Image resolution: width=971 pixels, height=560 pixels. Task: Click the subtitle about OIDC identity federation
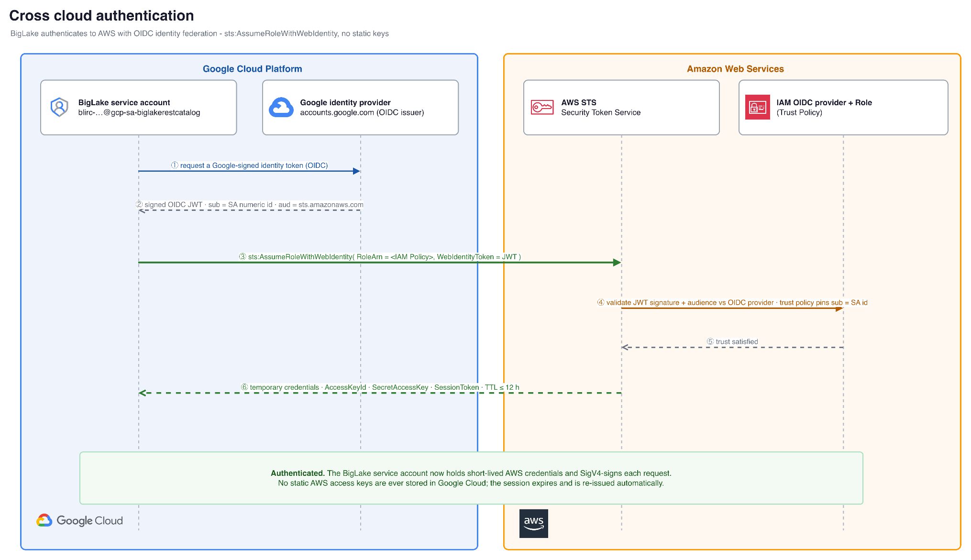(199, 33)
